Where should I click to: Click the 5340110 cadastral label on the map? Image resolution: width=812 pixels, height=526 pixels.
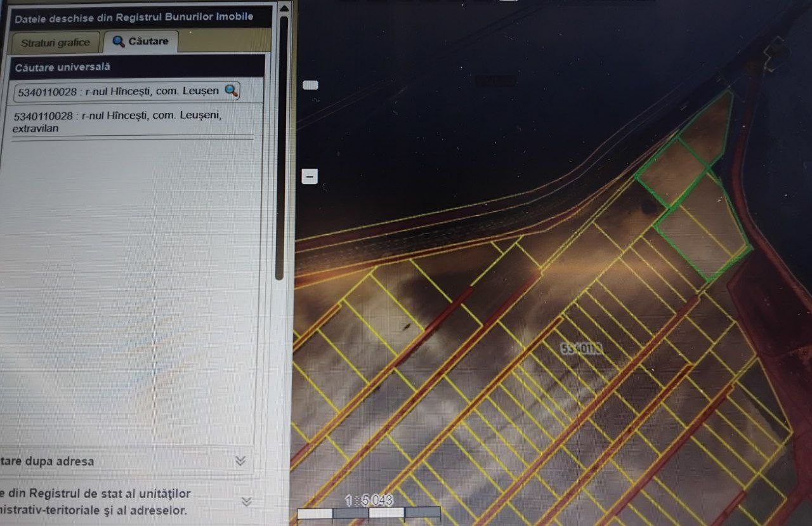coord(580,348)
